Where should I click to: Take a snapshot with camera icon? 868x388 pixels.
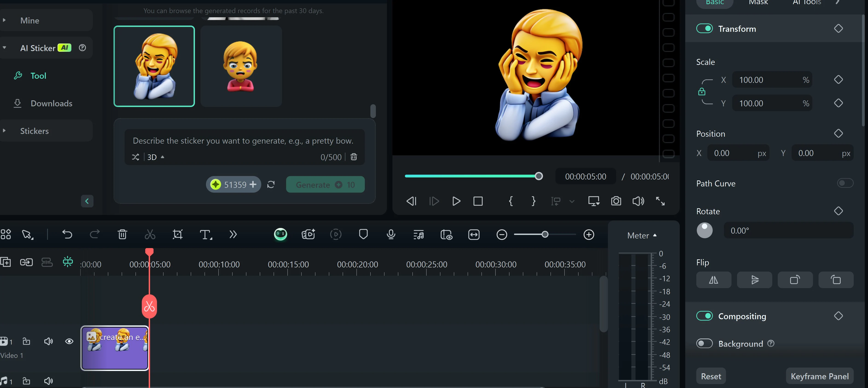616,201
